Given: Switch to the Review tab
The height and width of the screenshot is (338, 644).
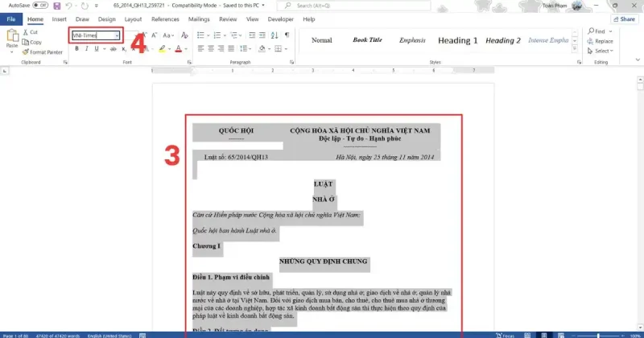Looking at the screenshot, I should coord(228,19).
